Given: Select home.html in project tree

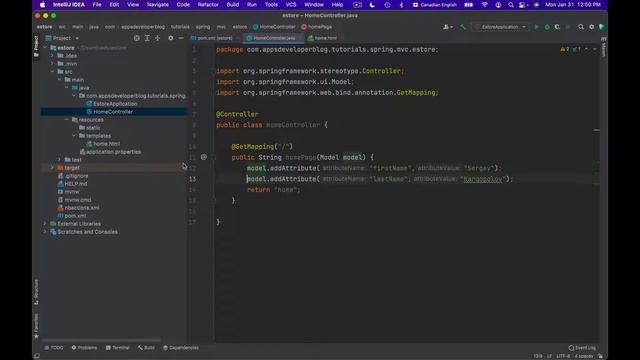Looking at the screenshot, I should [x=106, y=144].
